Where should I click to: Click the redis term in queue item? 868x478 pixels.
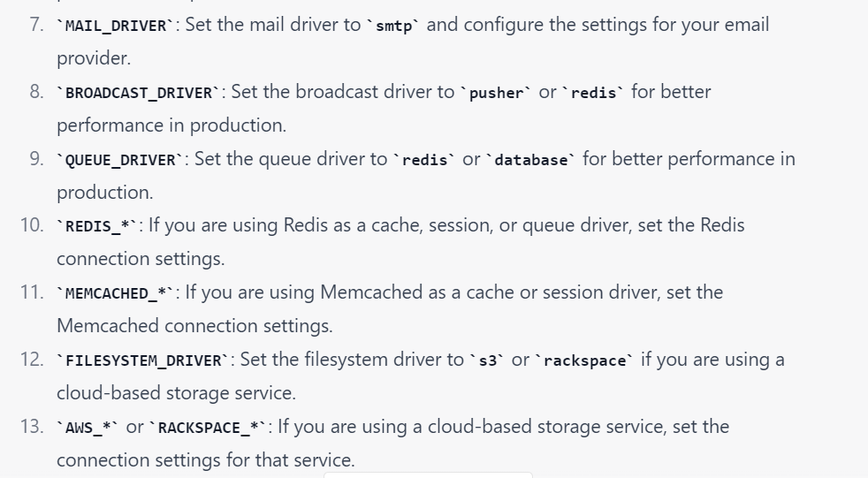[425, 160]
